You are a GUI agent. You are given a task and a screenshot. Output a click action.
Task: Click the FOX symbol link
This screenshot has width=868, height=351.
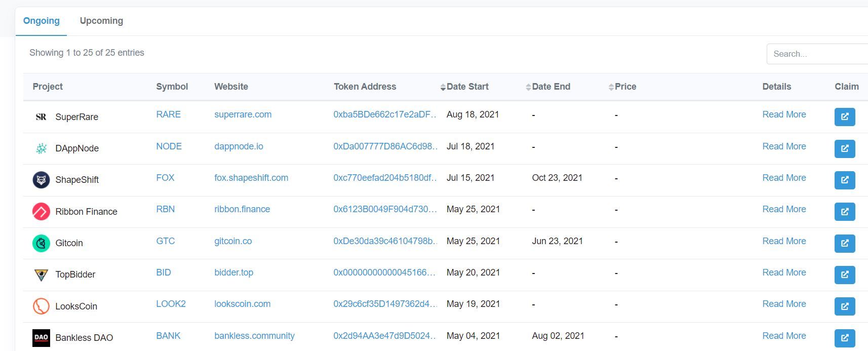[x=165, y=178]
